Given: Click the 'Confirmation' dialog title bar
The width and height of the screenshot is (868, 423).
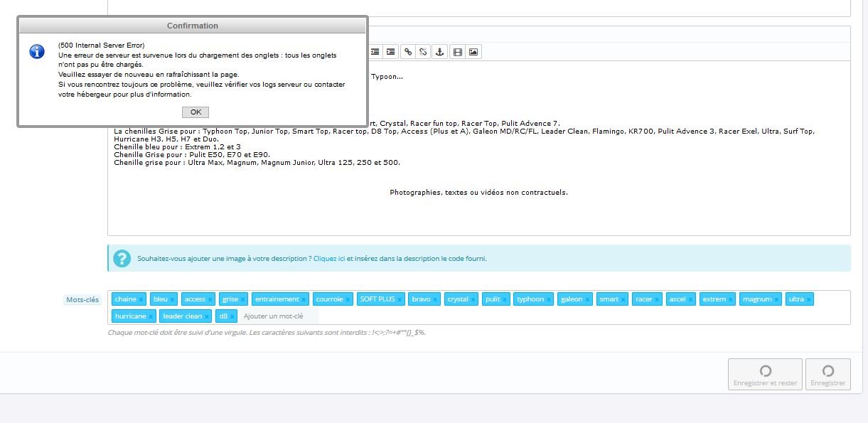Looking at the screenshot, I should coord(193,26).
